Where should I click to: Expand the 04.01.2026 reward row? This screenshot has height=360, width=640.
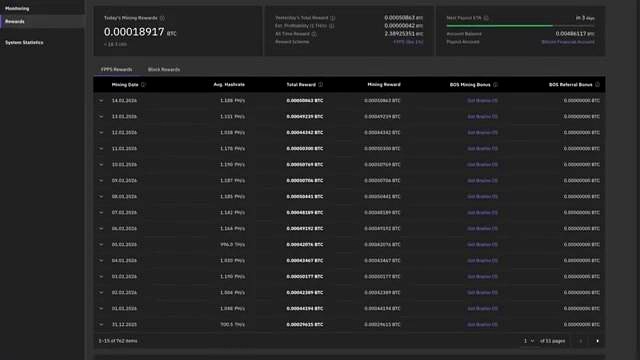pos(101,260)
